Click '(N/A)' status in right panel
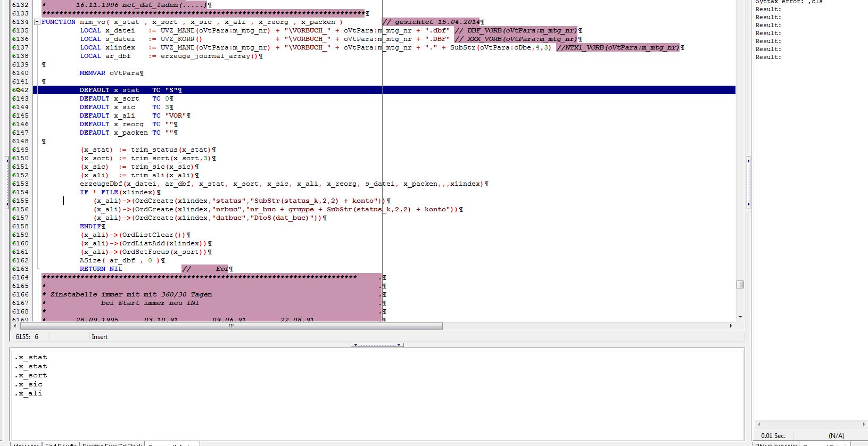The width and height of the screenshot is (868, 446). (837, 435)
